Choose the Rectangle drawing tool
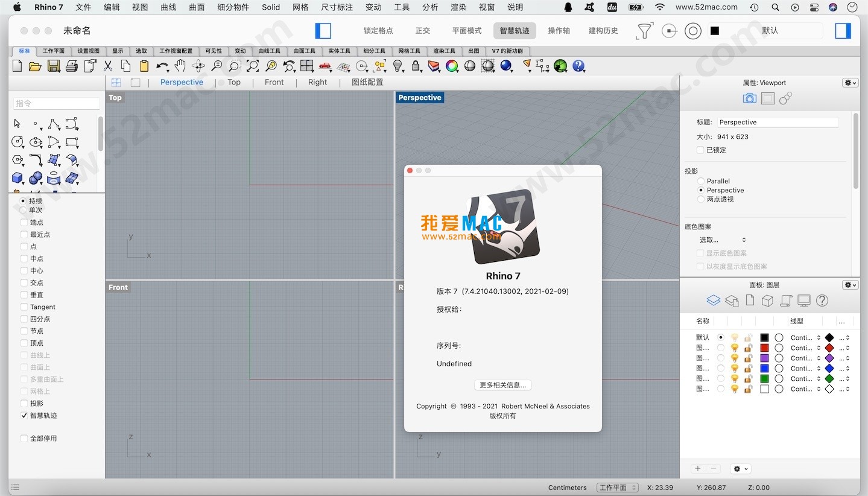The image size is (868, 496). click(x=72, y=142)
